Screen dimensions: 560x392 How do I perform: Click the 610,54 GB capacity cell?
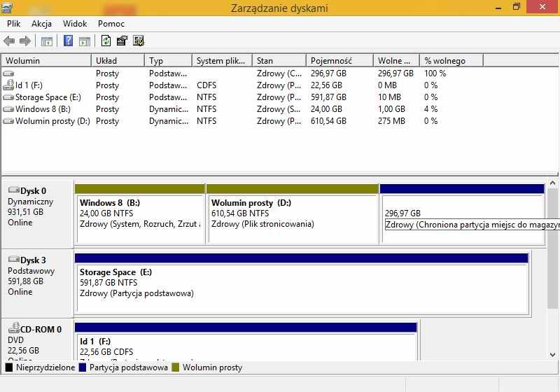[328, 121]
